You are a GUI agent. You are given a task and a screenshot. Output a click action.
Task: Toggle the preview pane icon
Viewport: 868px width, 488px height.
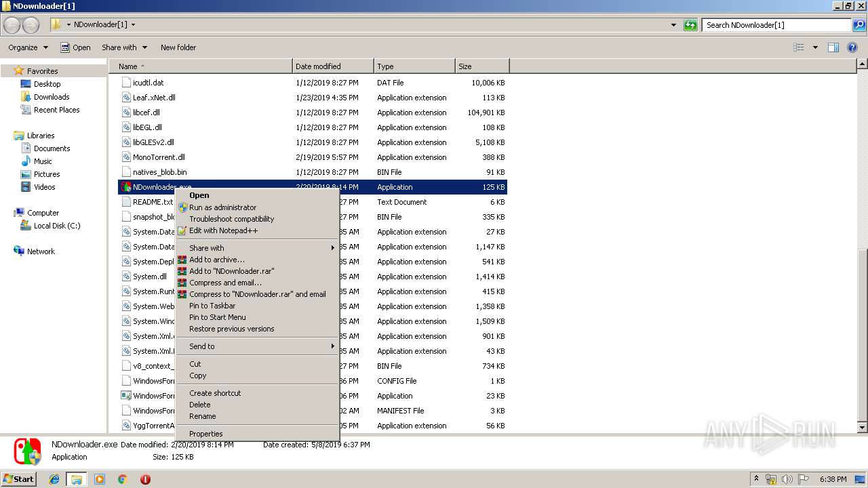(x=833, y=47)
